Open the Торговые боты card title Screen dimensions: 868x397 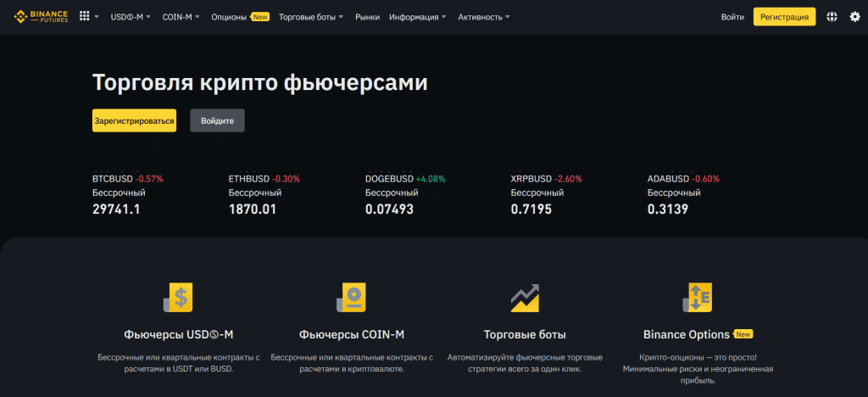pos(525,335)
